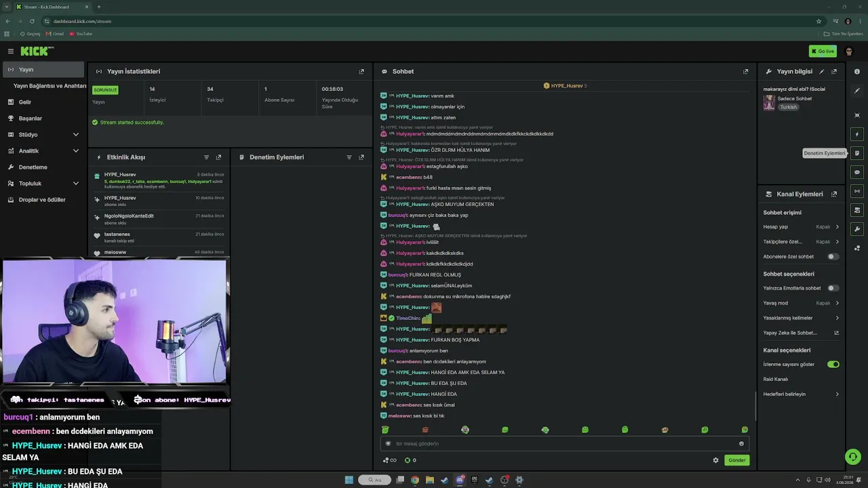Pop out the Etkinlik Akışı panel
This screenshot has width=868, height=488.
point(218,157)
